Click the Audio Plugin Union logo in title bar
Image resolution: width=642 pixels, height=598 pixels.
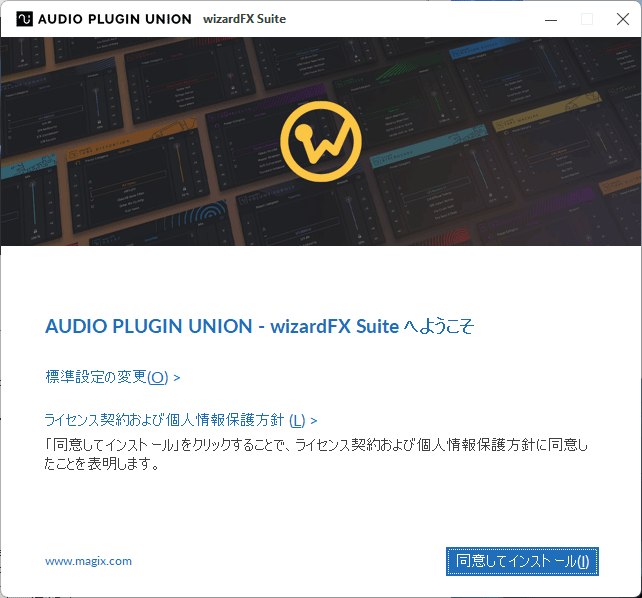point(21,19)
